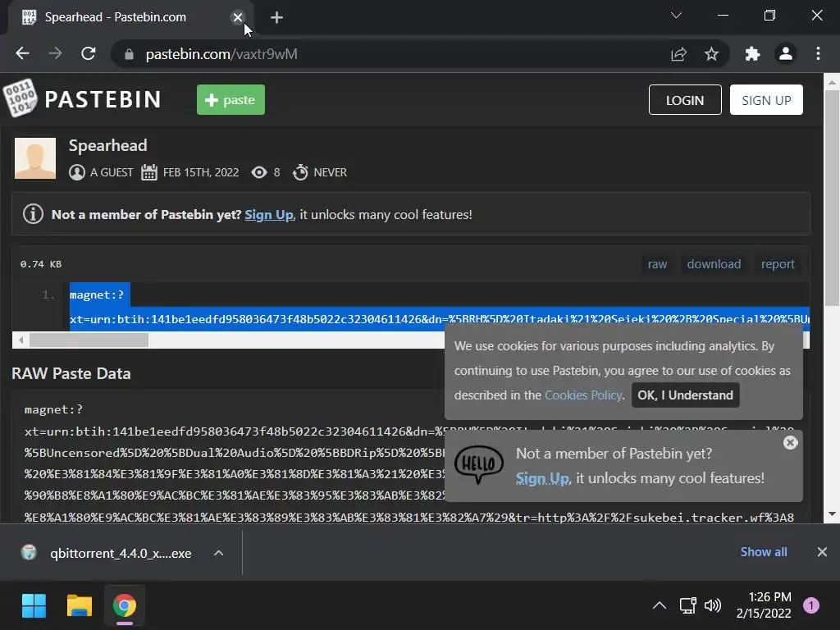Click the RAW Paste Data heading

71,373
